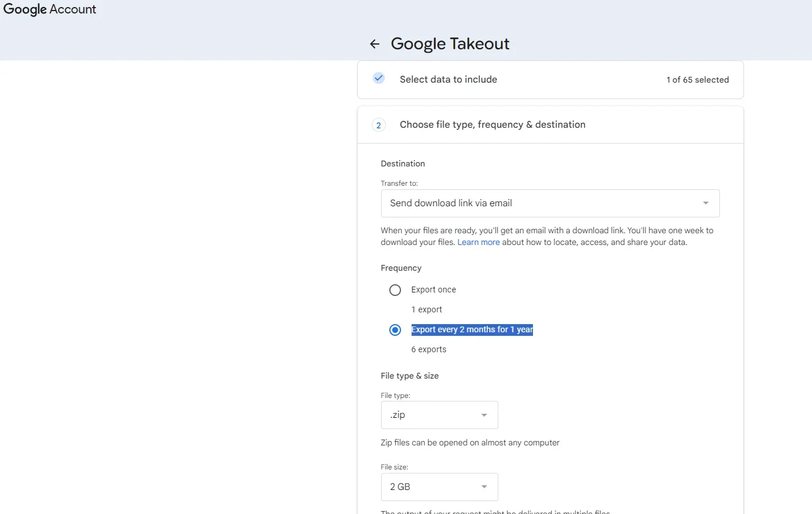
Task: Click the arrow icon in File type box
Action: pyautogui.click(x=484, y=415)
